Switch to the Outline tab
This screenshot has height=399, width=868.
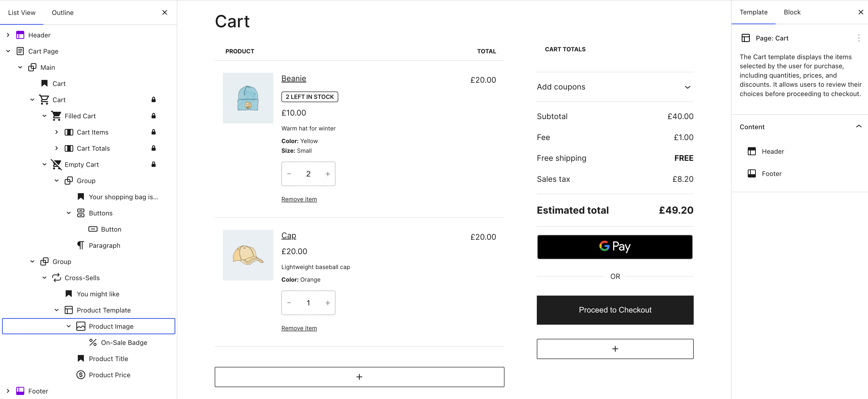(63, 13)
